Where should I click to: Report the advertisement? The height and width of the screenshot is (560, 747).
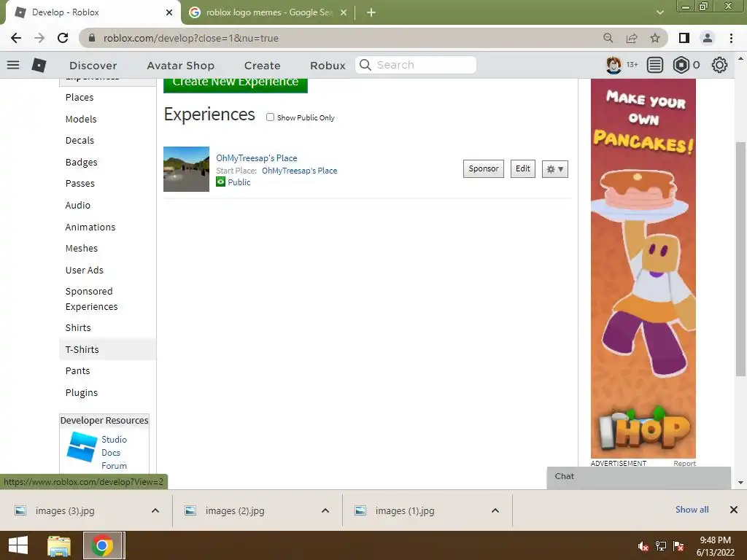(x=684, y=463)
